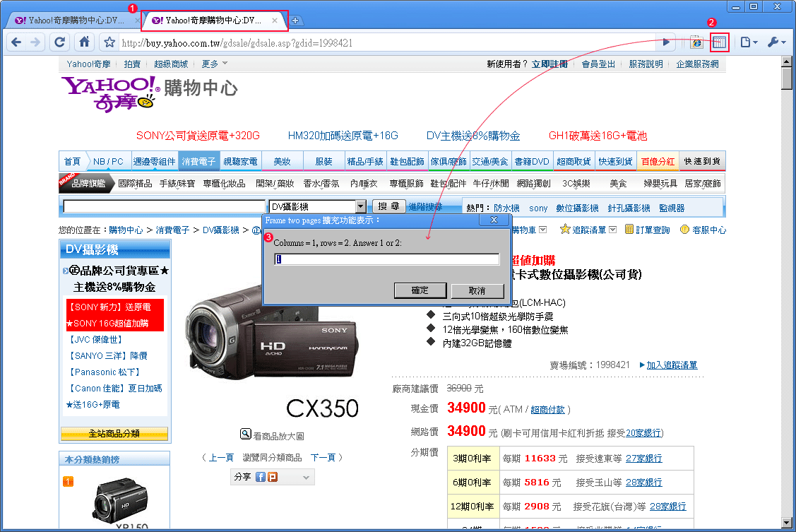Click the Go arrow in the address bar

point(665,42)
